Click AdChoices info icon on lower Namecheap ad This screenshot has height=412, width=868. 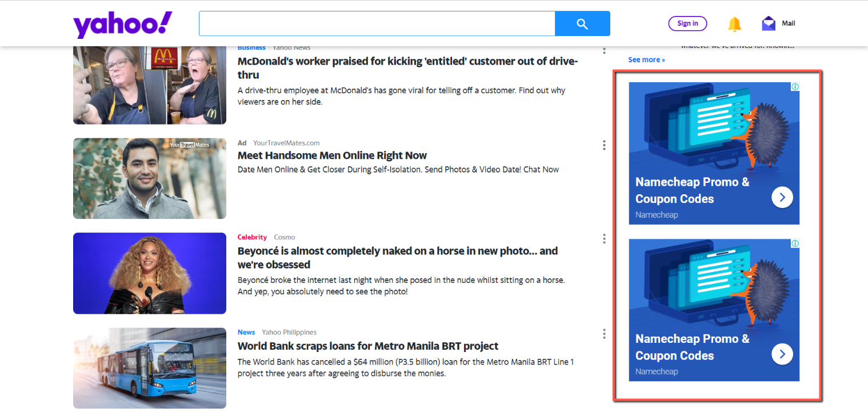(x=795, y=243)
